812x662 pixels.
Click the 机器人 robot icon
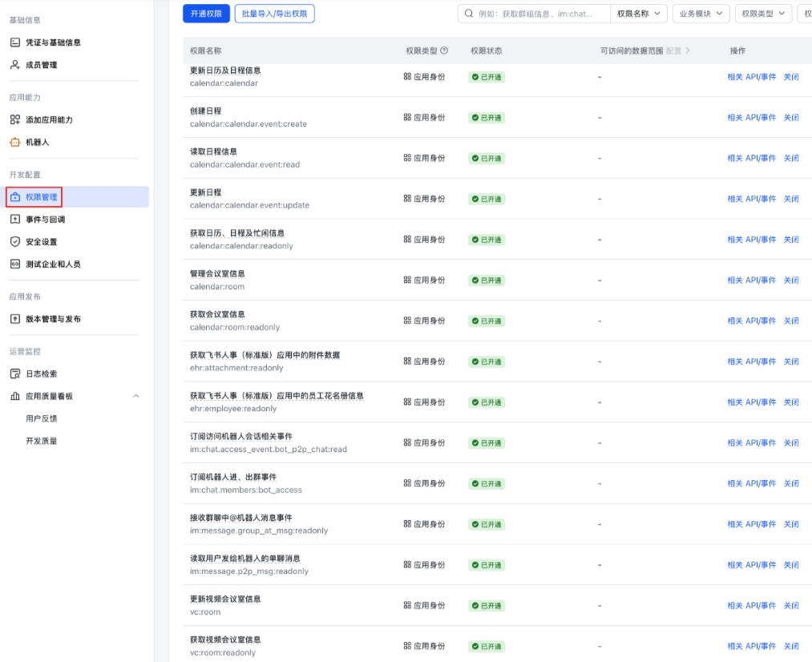15,142
